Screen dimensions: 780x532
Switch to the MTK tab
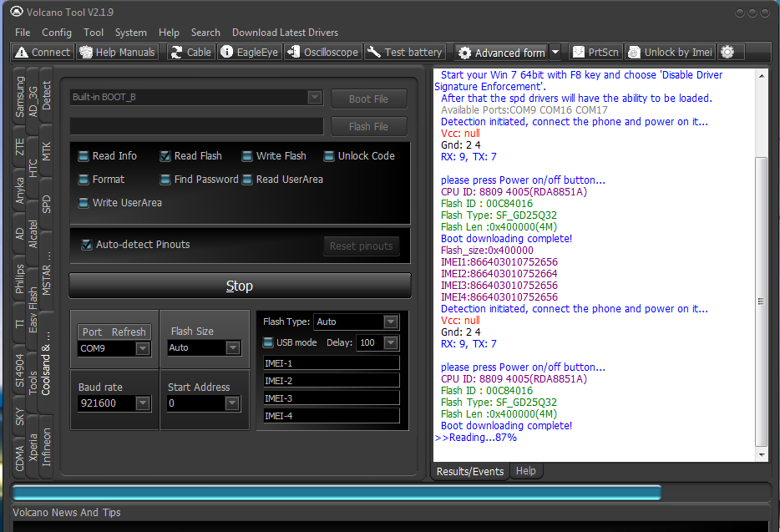pos(46,151)
